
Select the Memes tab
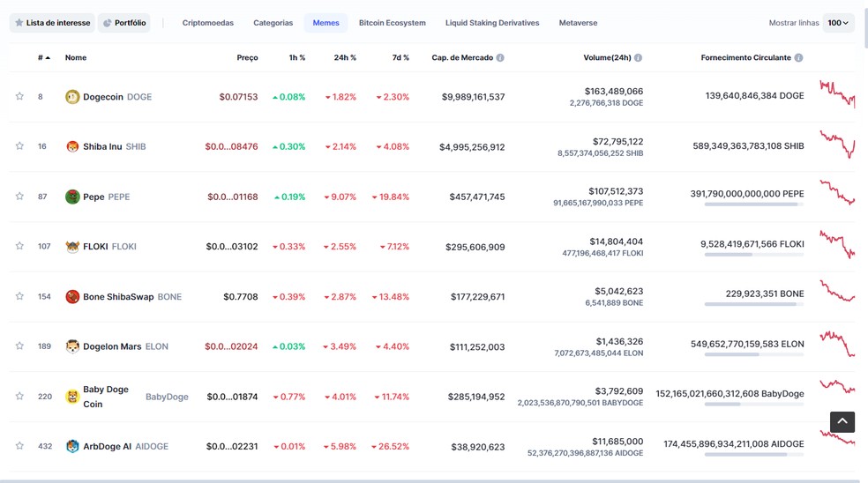click(x=326, y=23)
